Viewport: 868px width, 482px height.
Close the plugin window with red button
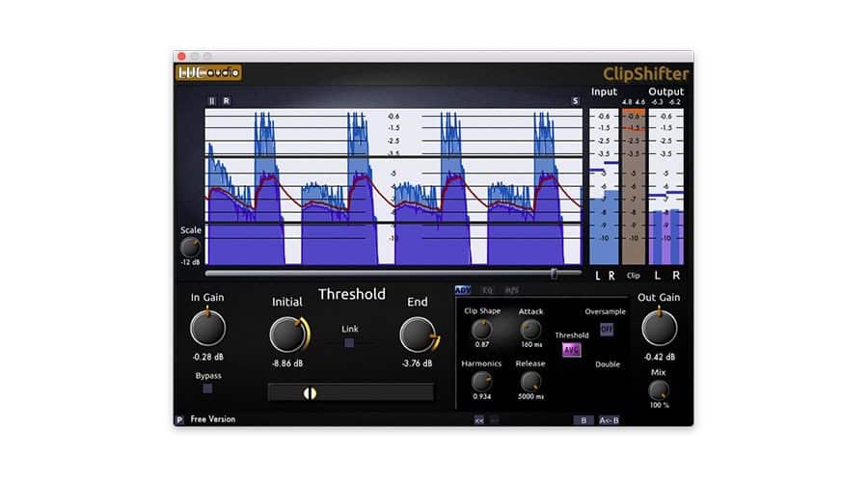[x=181, y=57]
